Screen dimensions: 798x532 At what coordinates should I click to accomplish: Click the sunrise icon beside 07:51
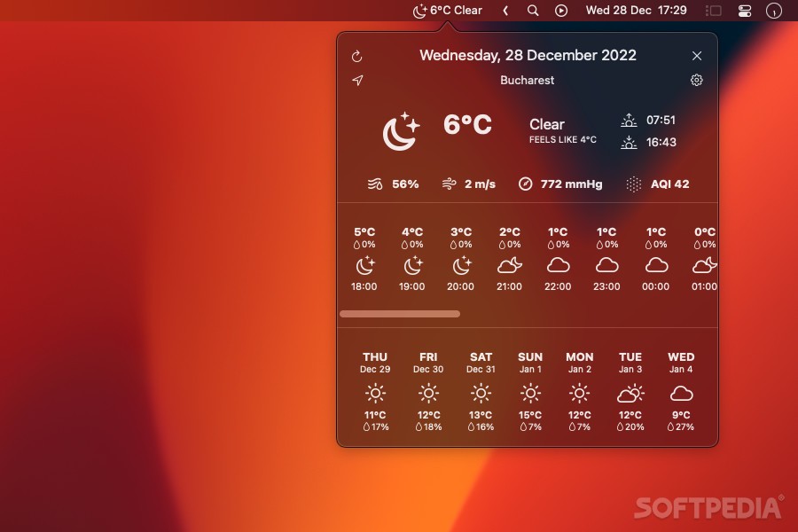[x=630, y=120]
